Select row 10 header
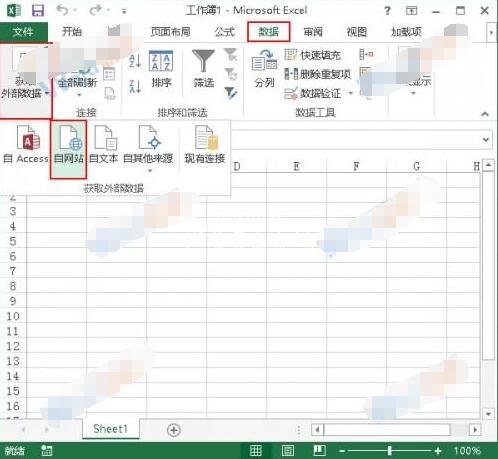The width and height of the screenshot is (498, 459). [x=13, y=316]
